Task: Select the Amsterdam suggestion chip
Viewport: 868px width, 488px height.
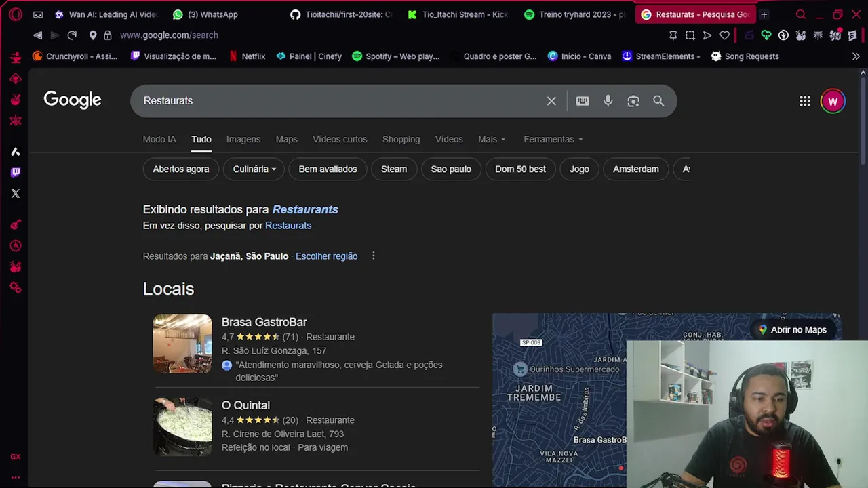Action: 636,169
